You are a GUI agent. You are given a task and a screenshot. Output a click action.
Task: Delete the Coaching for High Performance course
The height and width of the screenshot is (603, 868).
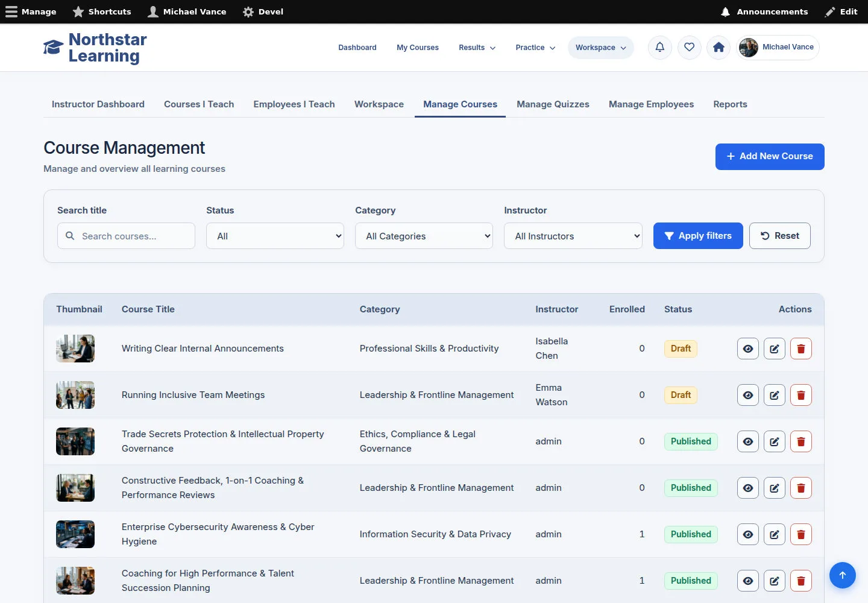(801, 581)
